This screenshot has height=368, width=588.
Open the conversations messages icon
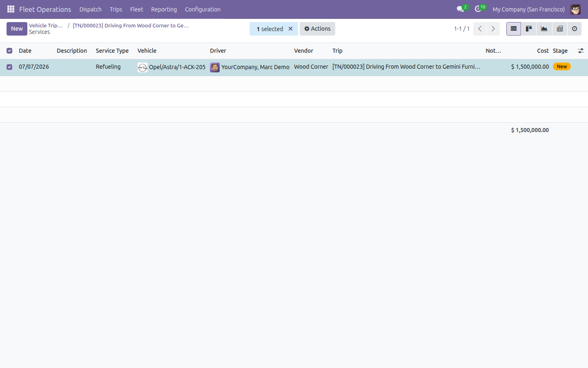[x=461, y=9]
